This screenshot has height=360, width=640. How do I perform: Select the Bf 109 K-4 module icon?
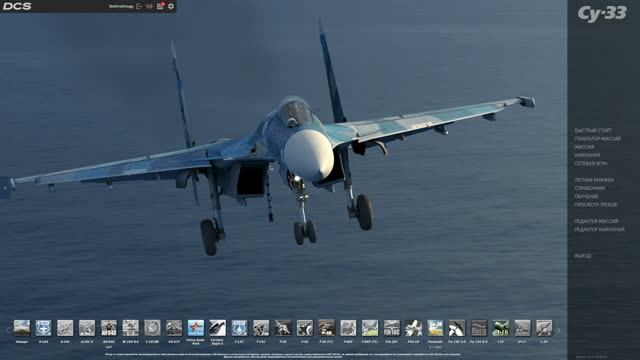131,328
